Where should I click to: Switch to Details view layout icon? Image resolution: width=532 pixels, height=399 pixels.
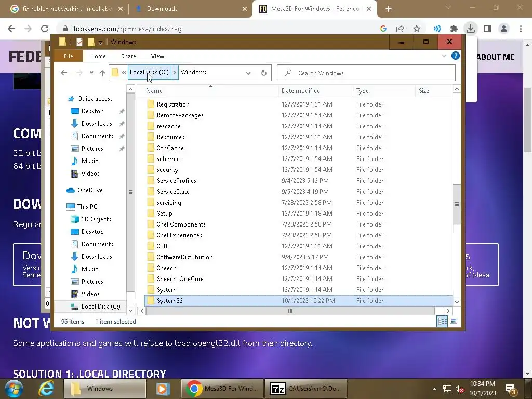coord(443,321)
